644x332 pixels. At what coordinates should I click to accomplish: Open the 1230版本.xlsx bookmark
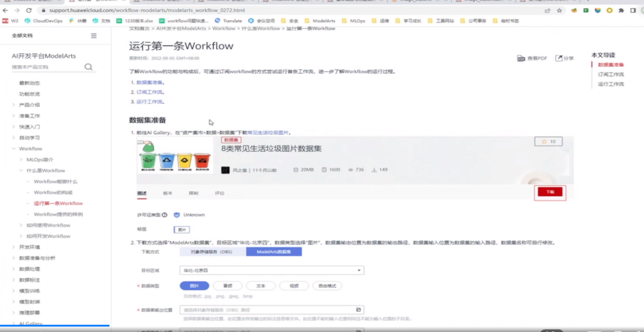tap(135, 21)
